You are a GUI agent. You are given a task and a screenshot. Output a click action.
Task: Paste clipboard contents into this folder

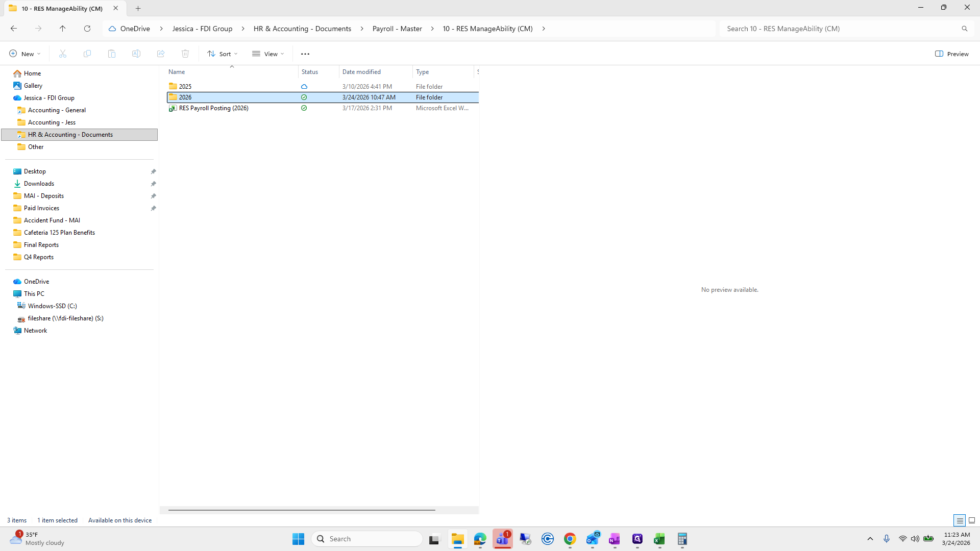pyautogui.click(x=112, y=54)
